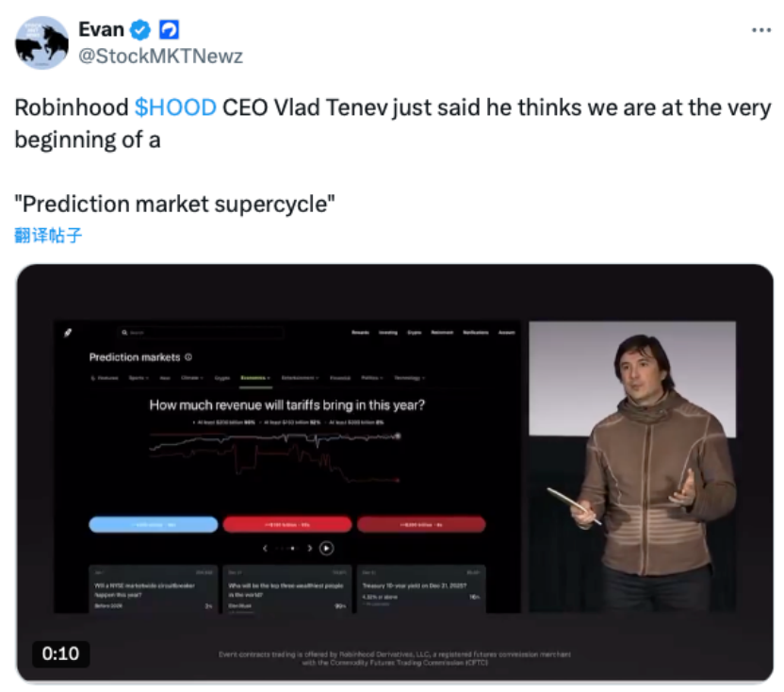Click the 0:10 video duration badge
This screenshot has width=784, height=692.
[60, 653]
